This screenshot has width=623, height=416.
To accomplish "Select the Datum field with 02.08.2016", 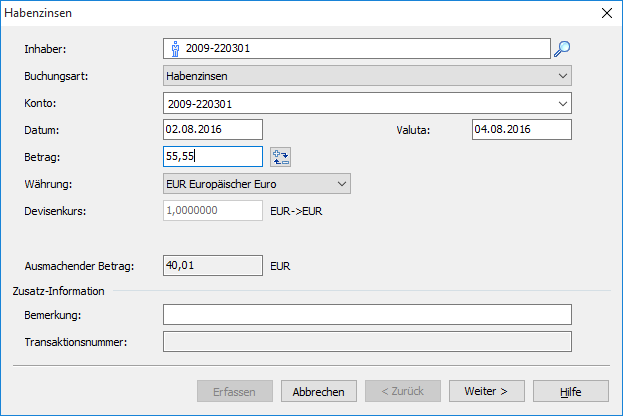I will [x=211, y=129].
